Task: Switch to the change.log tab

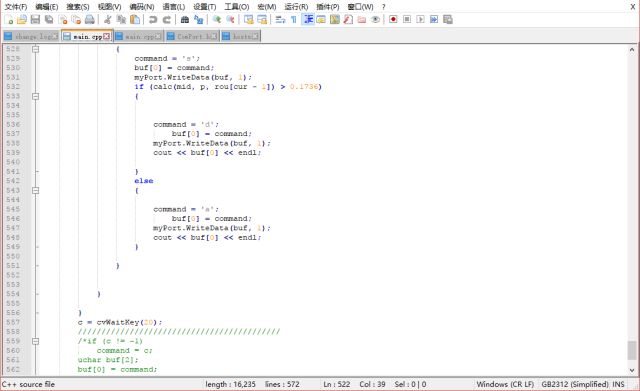Action: coord(31,36)
